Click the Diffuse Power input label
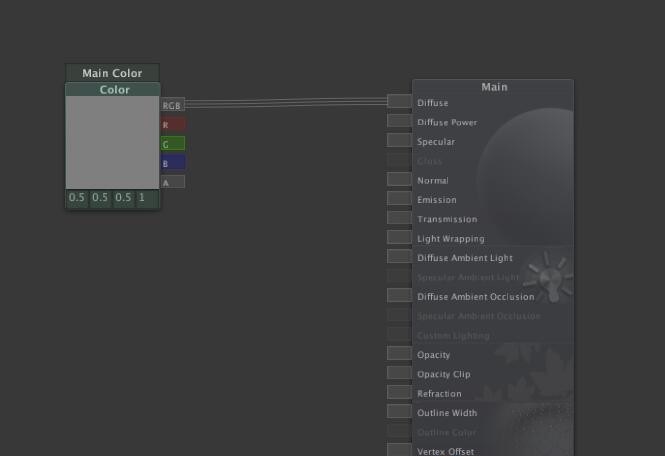 coord(447,123)
